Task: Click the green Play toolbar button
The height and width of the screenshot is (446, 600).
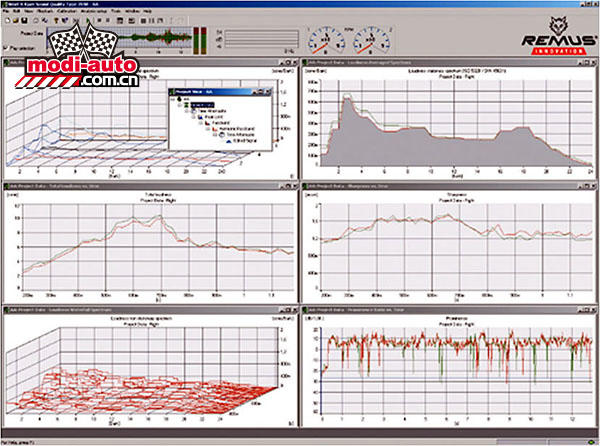Action: [88, 20]
